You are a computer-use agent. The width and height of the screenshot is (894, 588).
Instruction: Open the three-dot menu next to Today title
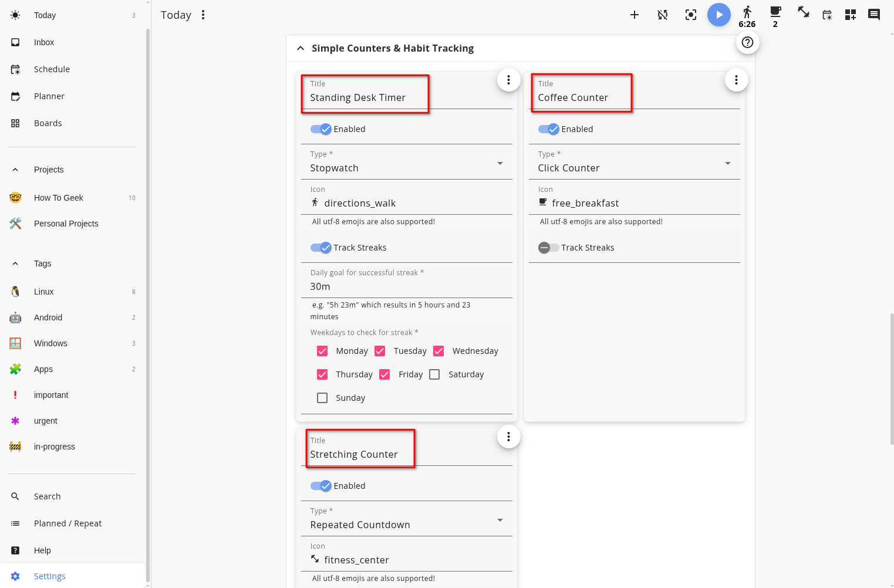203,15
